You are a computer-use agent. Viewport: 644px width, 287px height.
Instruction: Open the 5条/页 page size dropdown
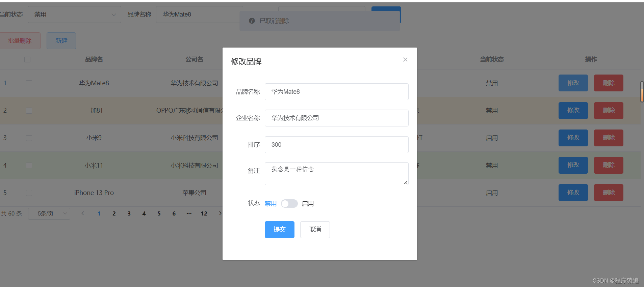(49, 214)
